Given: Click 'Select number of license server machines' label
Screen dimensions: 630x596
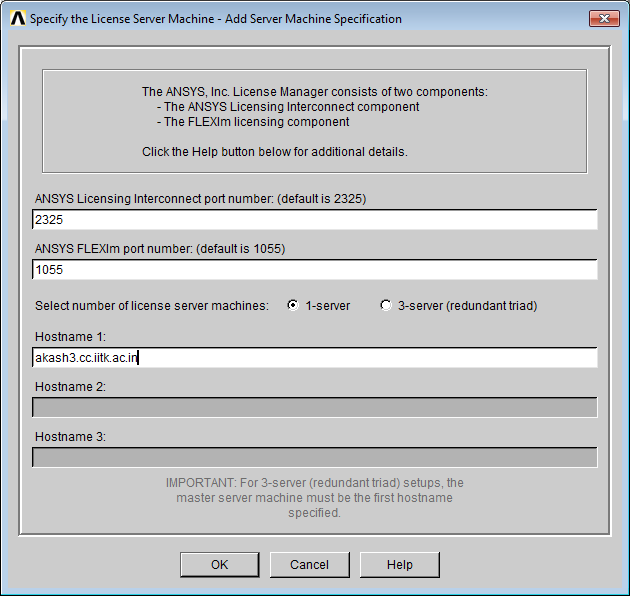Looking at the screenshot, I should click(x=152, y=306).
